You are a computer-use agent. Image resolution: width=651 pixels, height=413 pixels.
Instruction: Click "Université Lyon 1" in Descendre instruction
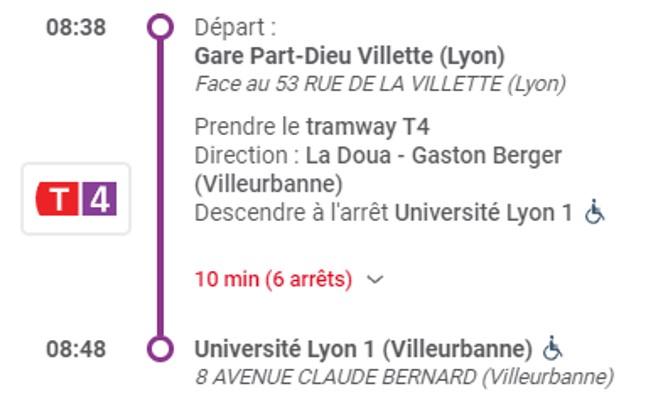tap(483, 213)
